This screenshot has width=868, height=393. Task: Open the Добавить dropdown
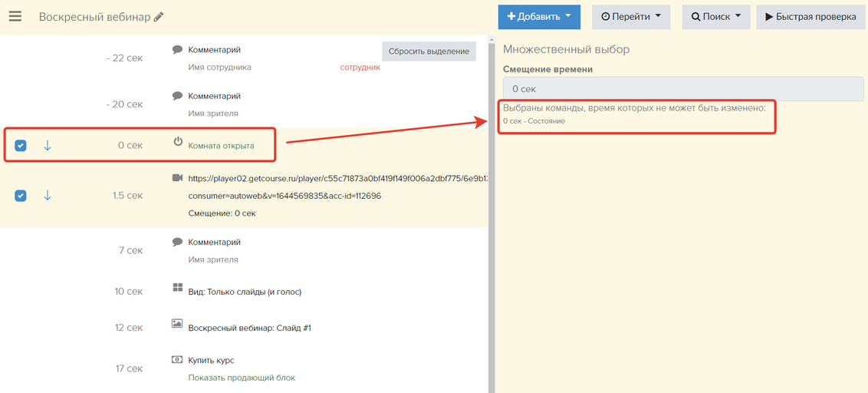point(538,17)
